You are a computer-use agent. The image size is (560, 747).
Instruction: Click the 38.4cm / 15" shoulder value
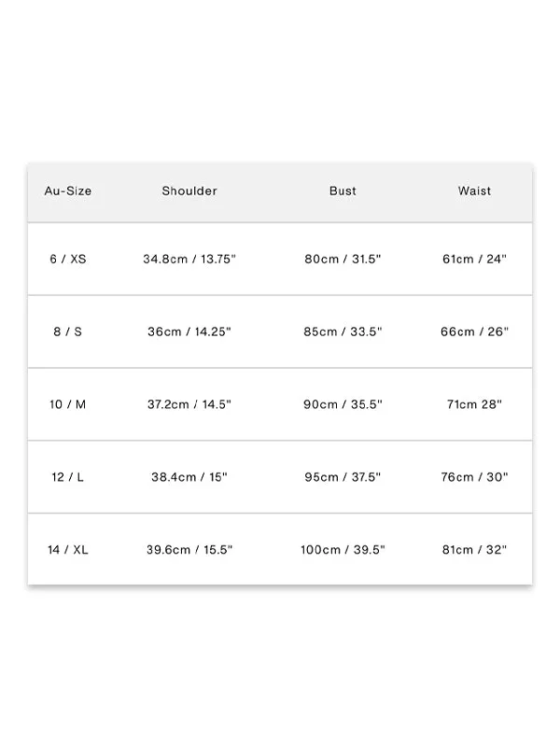(x=189, y=477)
